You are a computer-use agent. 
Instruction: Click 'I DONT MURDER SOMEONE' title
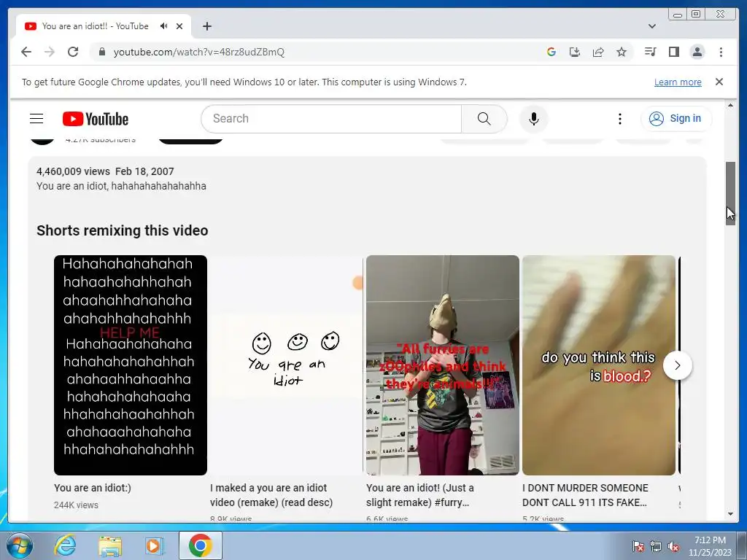click(585, 495)
